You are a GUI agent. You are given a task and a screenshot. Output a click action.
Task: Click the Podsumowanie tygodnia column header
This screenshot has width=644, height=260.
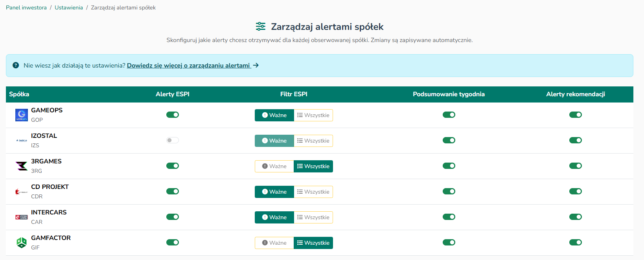pos(449,94)
